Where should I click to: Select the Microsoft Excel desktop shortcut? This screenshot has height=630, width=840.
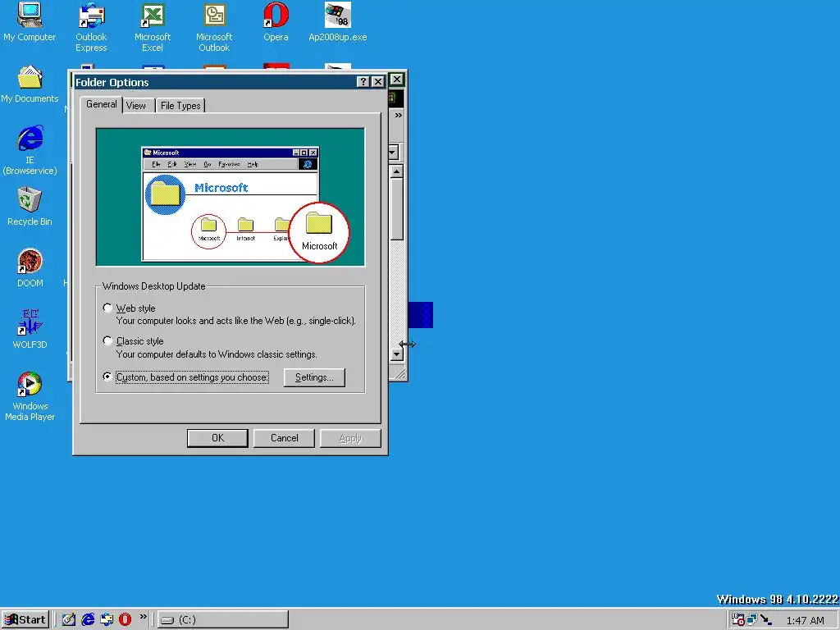(152, 27)
